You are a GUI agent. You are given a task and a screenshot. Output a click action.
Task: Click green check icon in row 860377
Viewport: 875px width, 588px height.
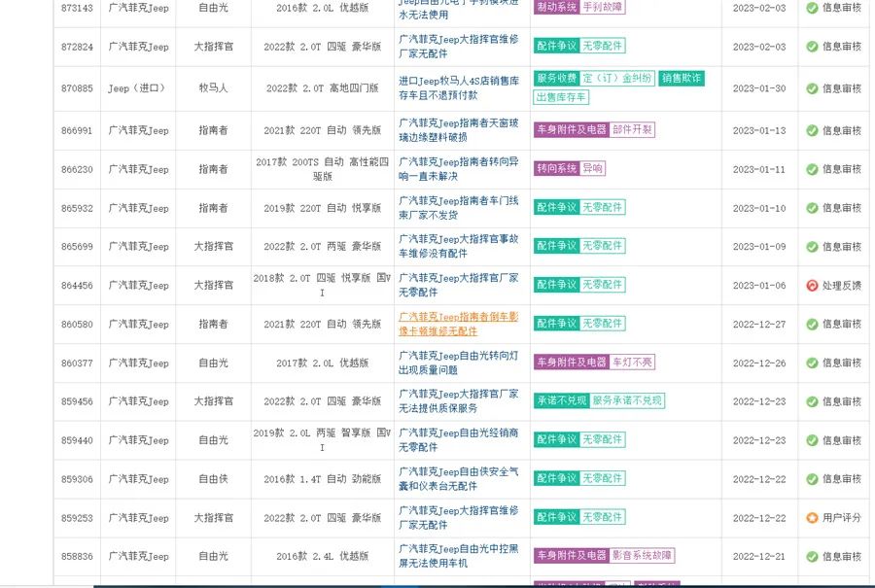point(812,363)
